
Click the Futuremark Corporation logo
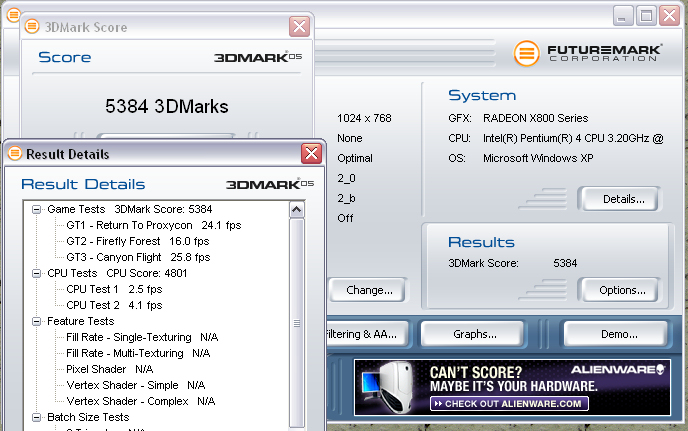pos(588,53)
